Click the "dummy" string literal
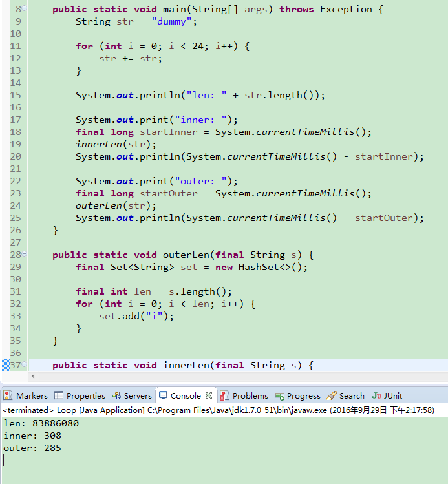The image size is (448, 484). 172,21
